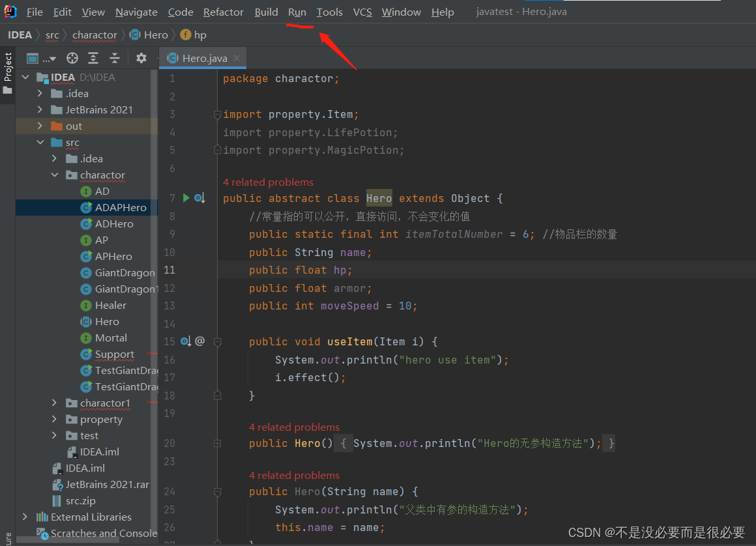This screenshot has width=756, height=546.
Task: Select the Hero abstract class file in tree
Action: pyautogui.click(x=100, y=321)
